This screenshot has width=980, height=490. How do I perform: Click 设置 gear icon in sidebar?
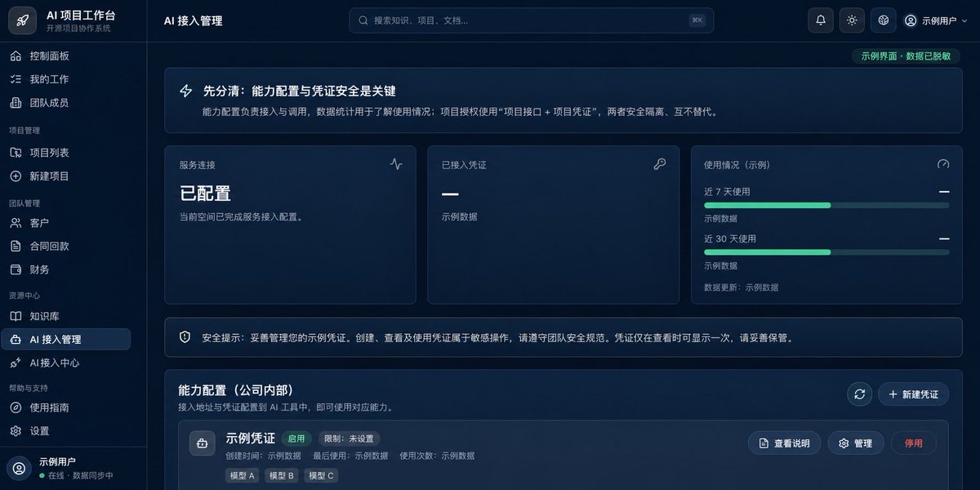coord(15,431)
